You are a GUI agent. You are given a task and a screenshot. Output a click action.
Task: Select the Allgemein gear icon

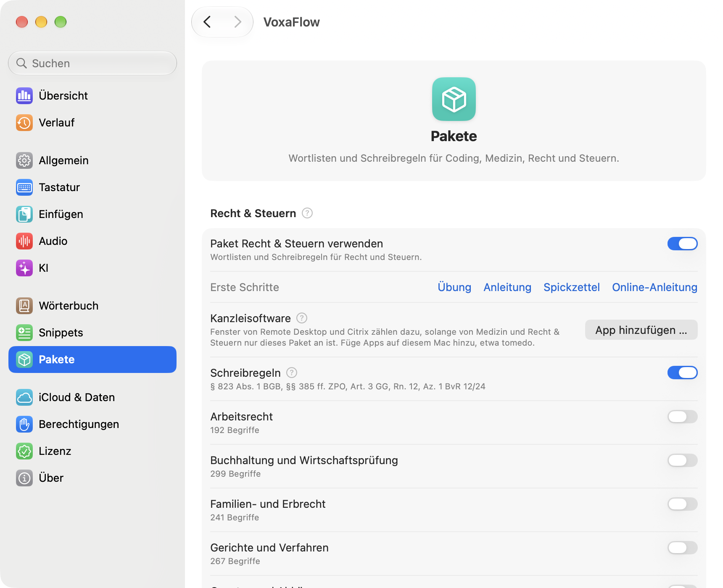[24, 160]
